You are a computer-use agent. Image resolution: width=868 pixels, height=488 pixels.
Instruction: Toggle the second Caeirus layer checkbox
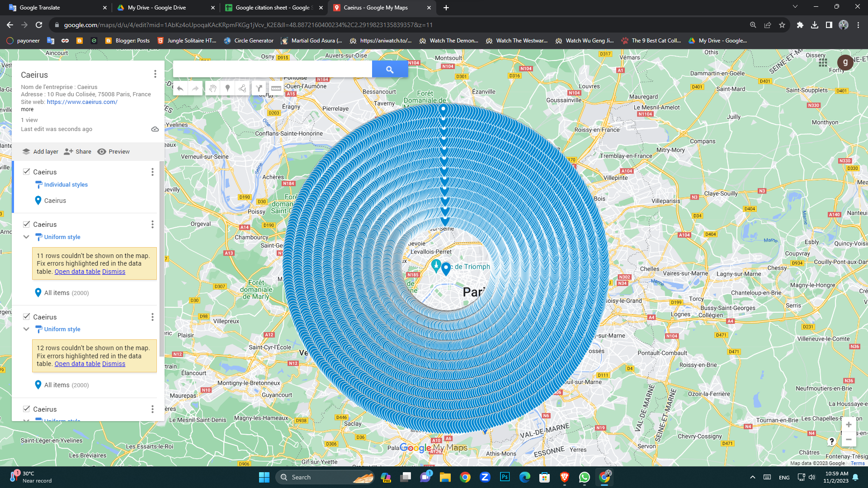tap(27, 224)
